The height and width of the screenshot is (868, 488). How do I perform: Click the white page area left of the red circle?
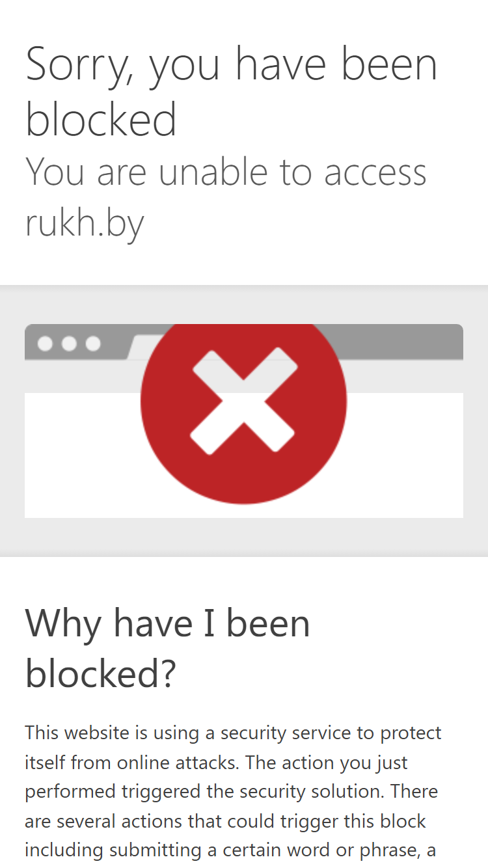tap(83, 455)
